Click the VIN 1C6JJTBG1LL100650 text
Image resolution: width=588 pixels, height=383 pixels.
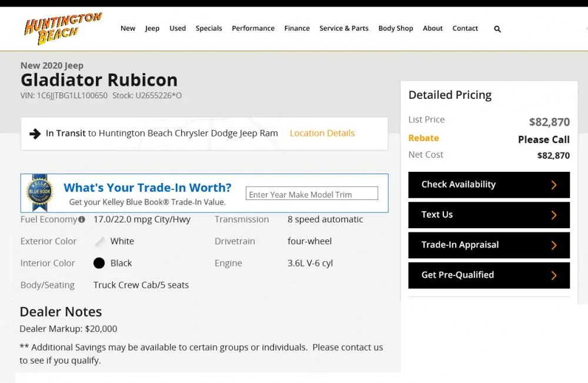64,95
